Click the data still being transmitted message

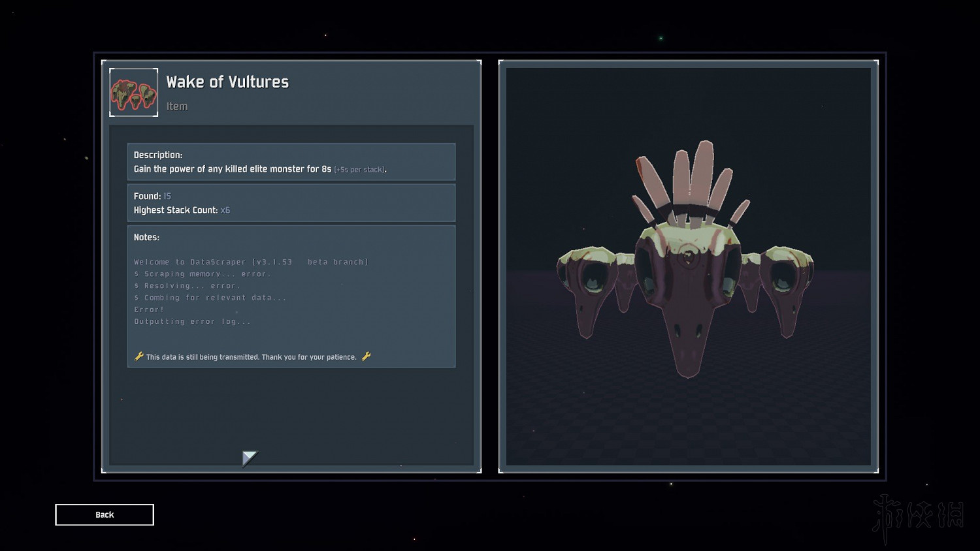click(252, 357)
